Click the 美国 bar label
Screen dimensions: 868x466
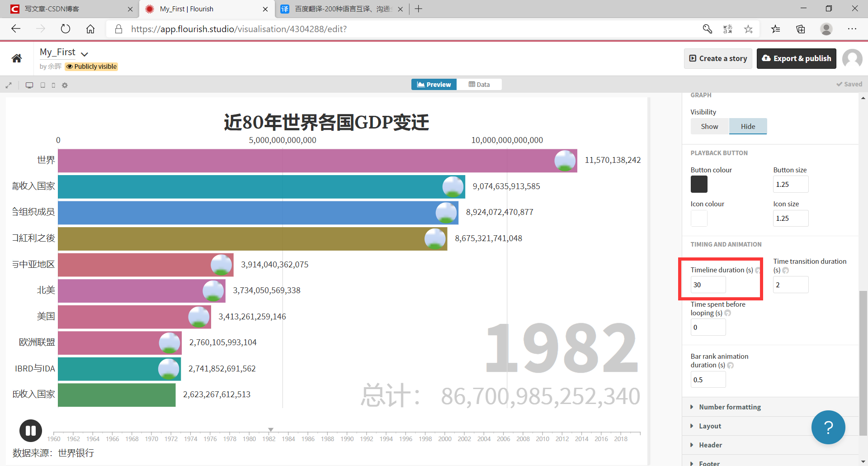click(x=46, y=316)
